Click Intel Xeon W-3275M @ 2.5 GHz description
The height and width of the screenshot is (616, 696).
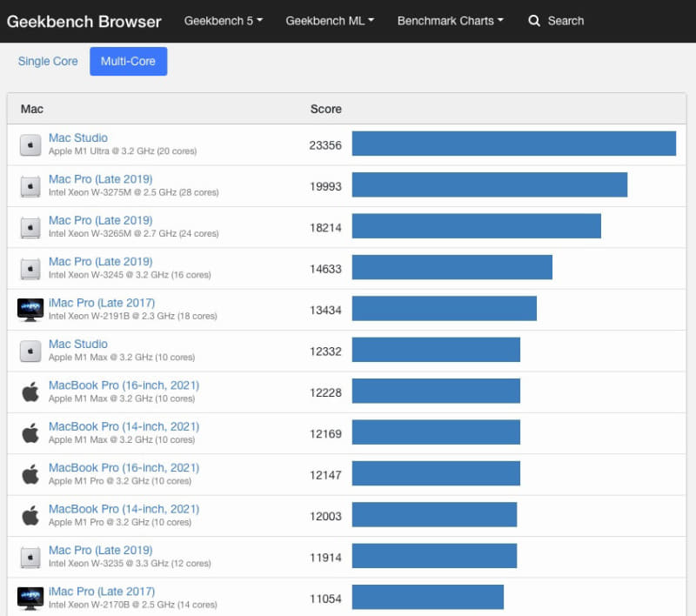134,192
